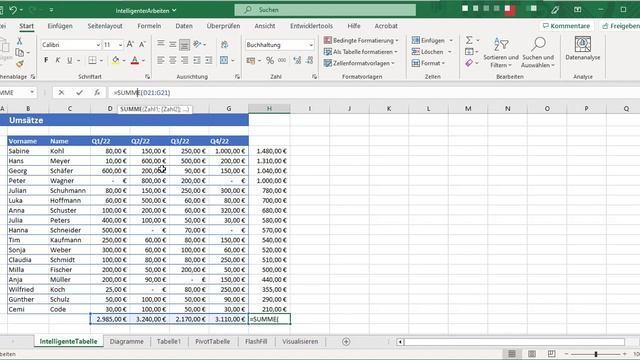Open Sortieren und Filtern menu
Viewport: 640px width, 360px height.
(x=501, y=53)
